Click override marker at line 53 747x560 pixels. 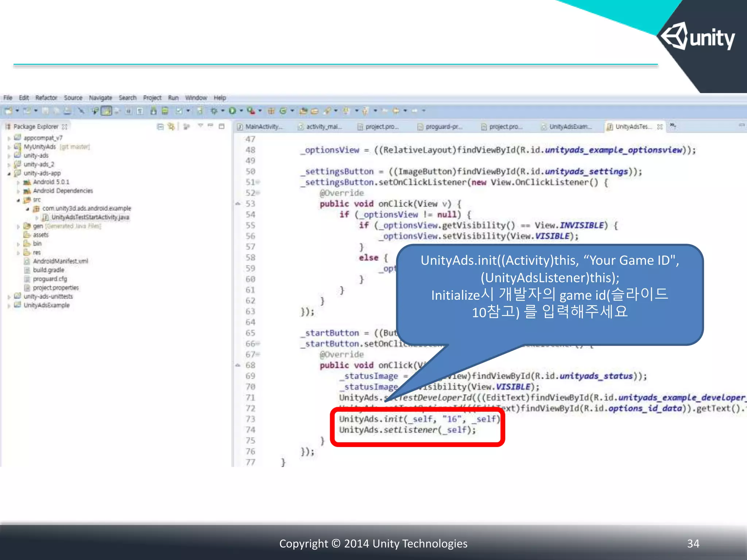pos(238,204)
